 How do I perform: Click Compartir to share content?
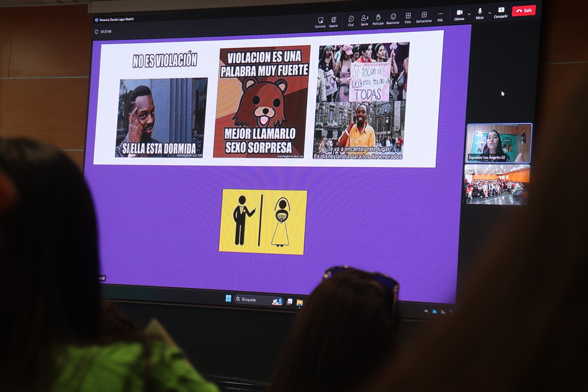(501, 12)
